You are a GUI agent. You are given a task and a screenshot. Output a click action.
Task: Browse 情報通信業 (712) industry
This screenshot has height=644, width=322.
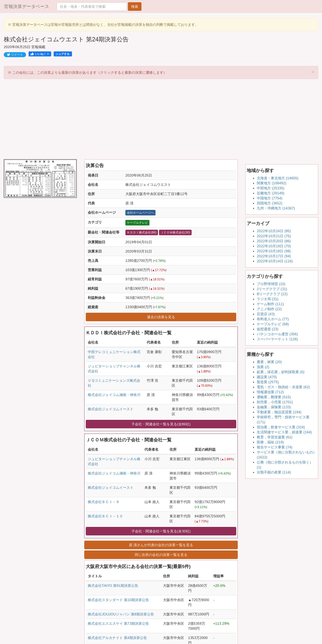tap(270, 392)
